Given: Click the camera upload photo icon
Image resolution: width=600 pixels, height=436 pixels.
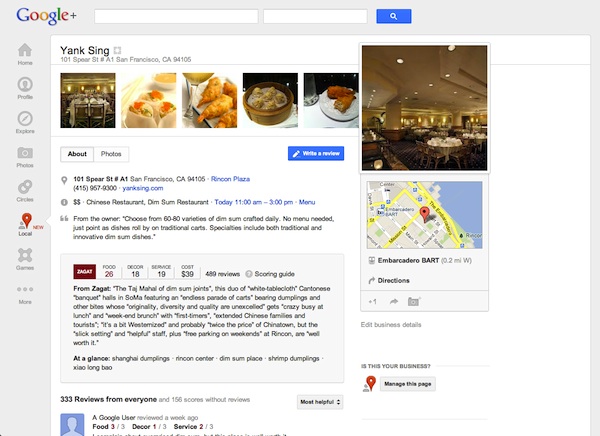Looking at the screenshot, I should tap(415, 301).
